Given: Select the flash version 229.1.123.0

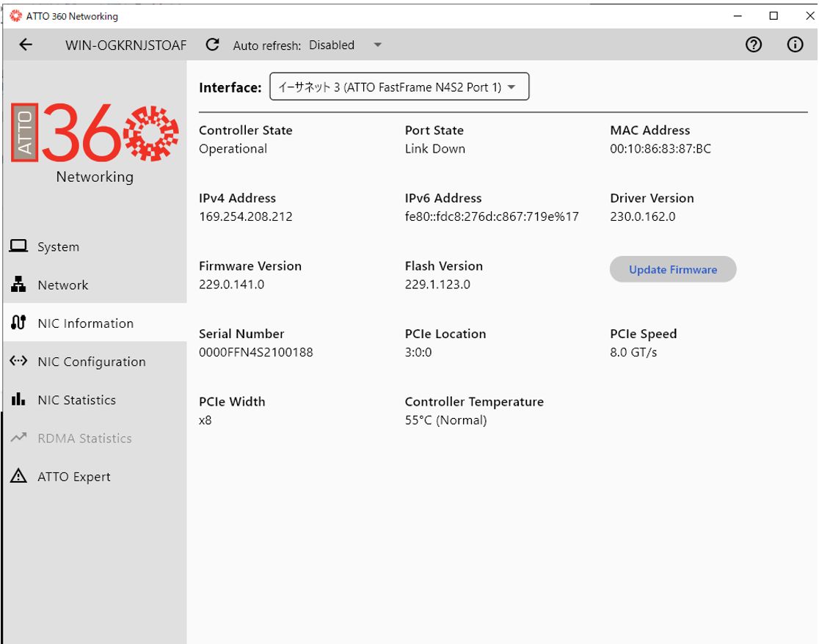Looking at the screenshot, I should 437,285.
